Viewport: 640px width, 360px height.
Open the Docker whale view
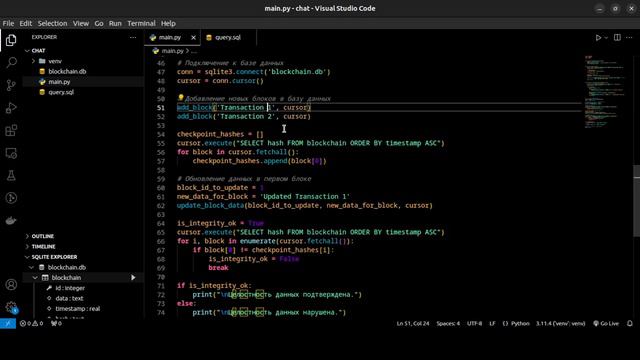(11, 221)
